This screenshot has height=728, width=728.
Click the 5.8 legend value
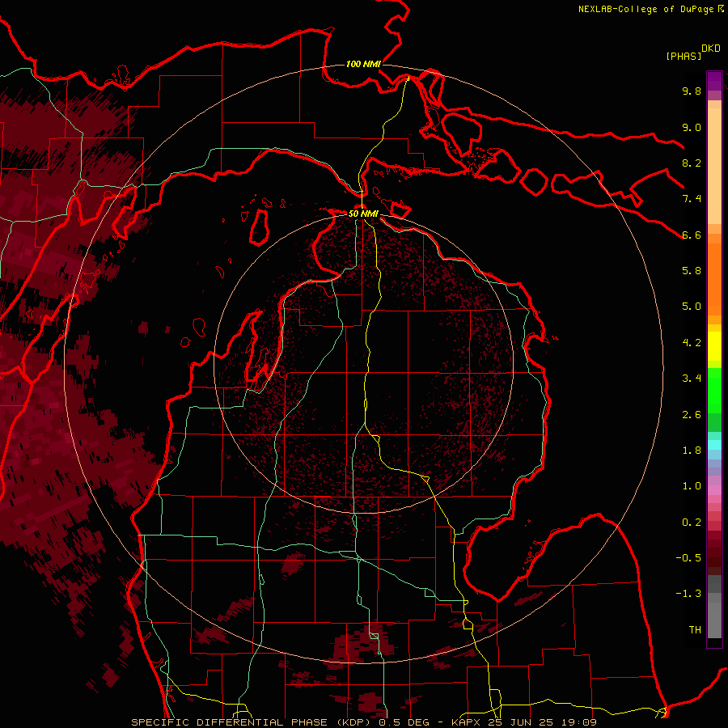tap(692, 271)
